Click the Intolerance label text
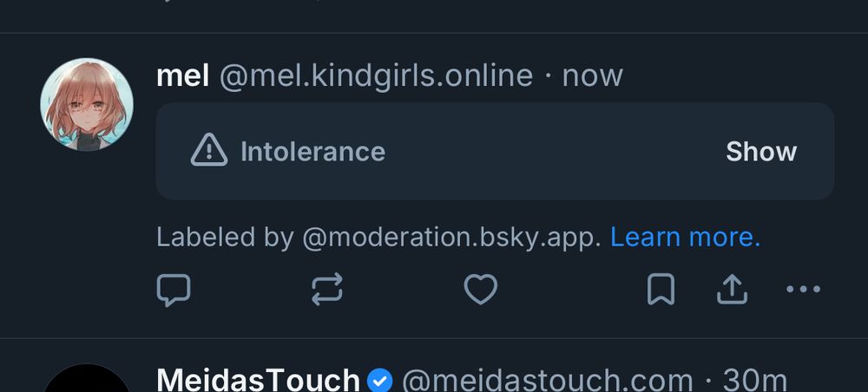This screenshot has height=392, width=868. pyautogui.click(x=312, y=152)
